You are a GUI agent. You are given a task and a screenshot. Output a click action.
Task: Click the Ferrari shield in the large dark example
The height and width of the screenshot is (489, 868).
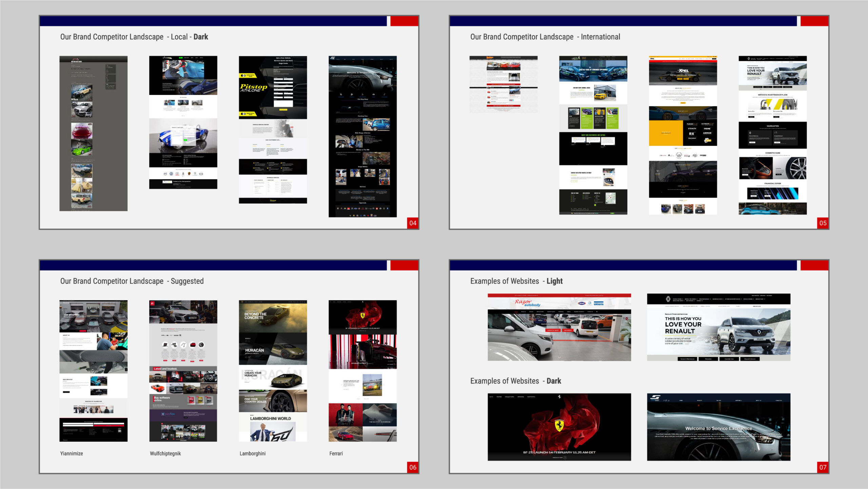[559, 425]
